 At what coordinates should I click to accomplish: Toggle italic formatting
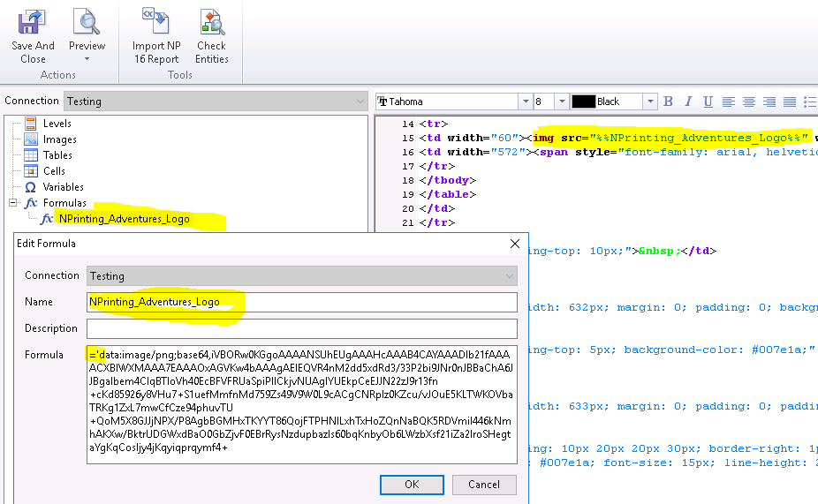click(688, 102)
